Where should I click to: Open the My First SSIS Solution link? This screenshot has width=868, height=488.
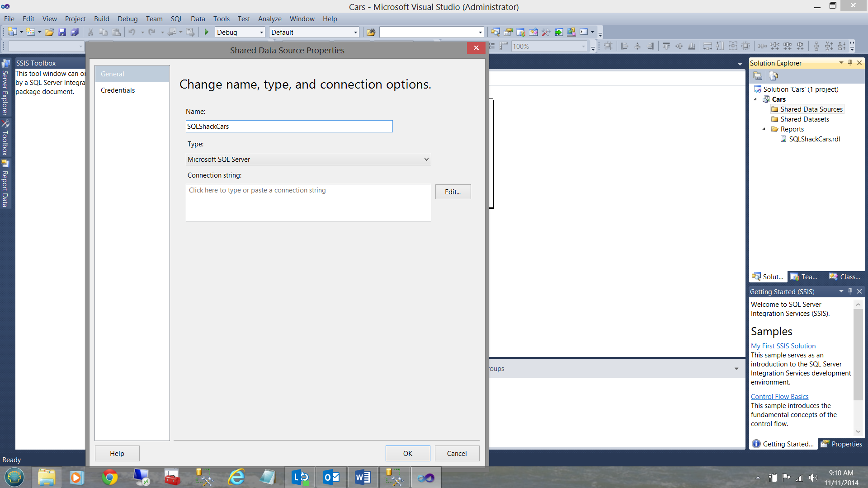(783, 346)
